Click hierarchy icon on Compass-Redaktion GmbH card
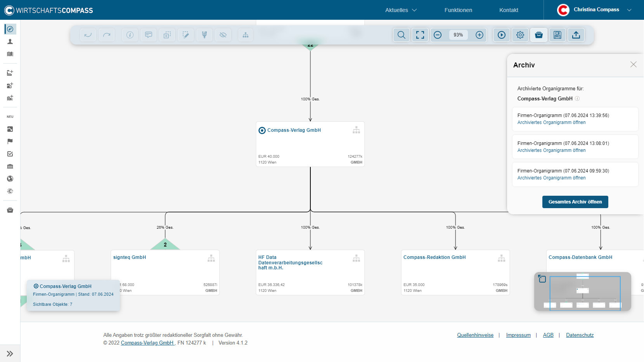The height and width of the screenshot is (362, 644). (x=501, y=258)
